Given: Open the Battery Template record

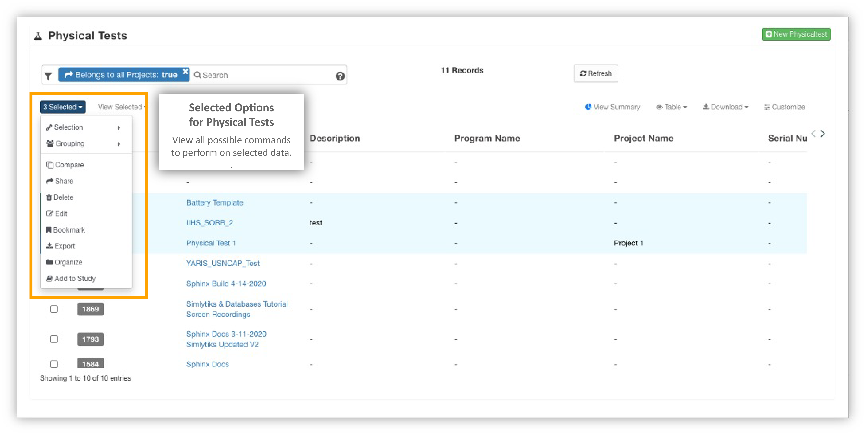Looking at the screenshot, I should tap(215, 202).
